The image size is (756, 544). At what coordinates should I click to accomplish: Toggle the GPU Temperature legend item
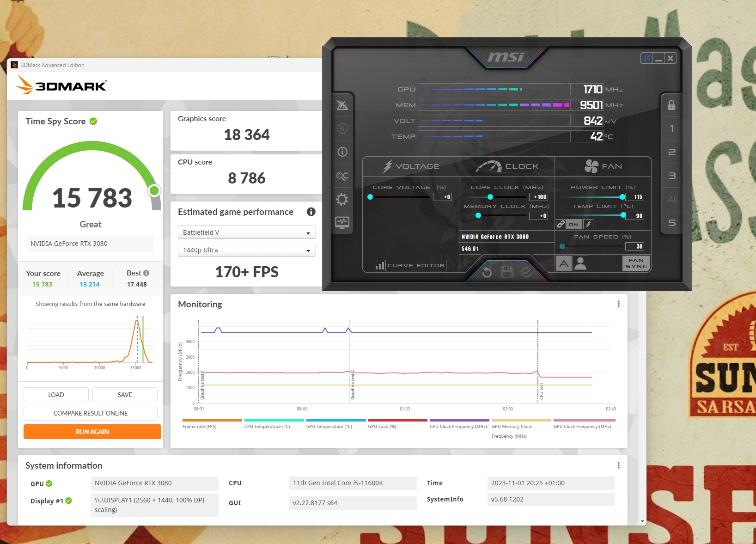click(336, 424)
